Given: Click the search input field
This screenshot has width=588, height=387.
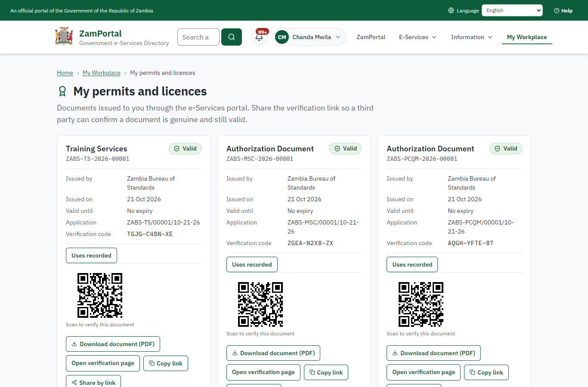Looking at the screenshot, I should [198, 37].
